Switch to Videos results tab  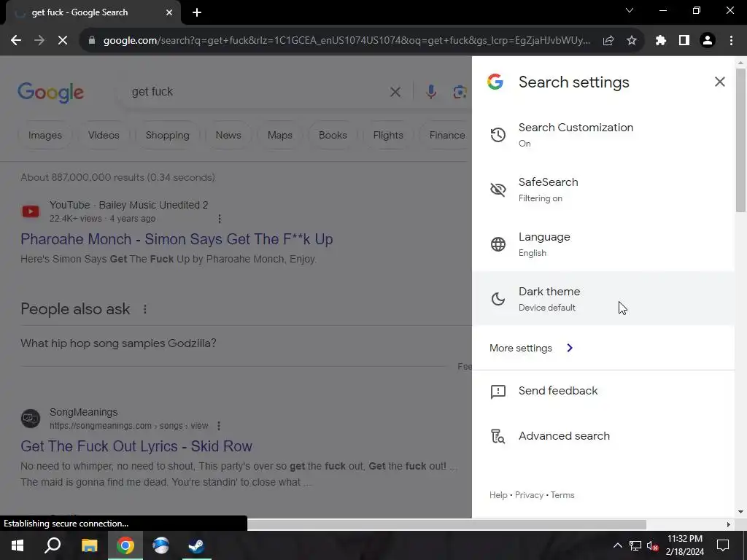[x=104, y=135]
